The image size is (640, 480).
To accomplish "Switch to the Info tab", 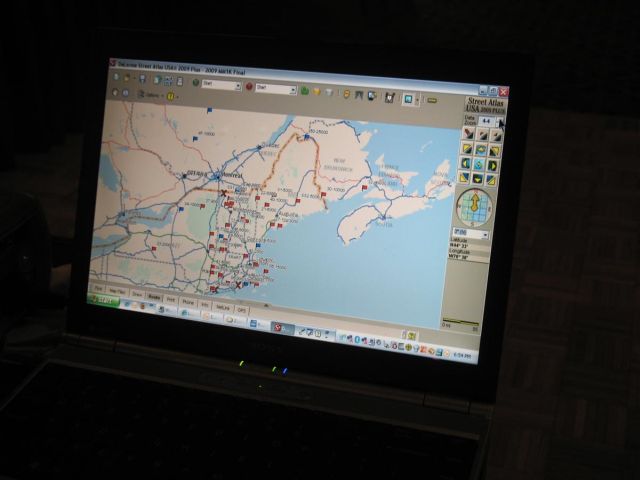I will pyautogui.click(x=205, y=304).
